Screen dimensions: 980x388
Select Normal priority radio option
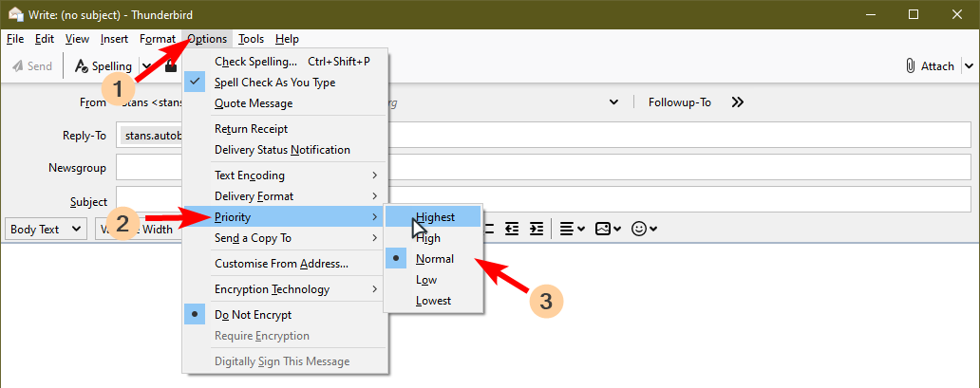(x=432, y=259)
